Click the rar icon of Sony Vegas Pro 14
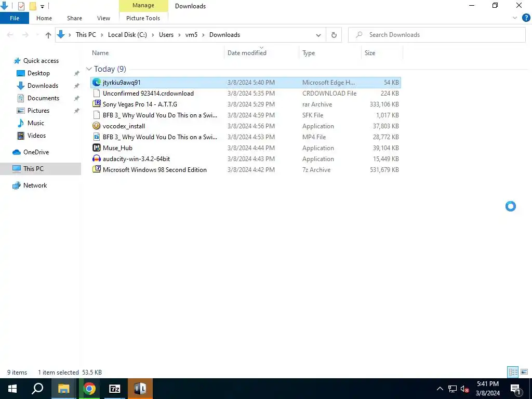The width and height of the screenshot is (532, 399). pos(96,104)
